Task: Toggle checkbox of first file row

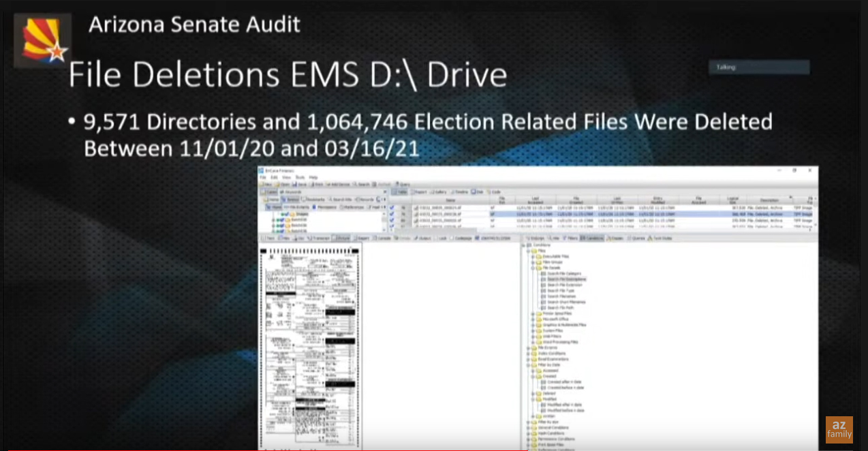Action: click(x=392, y=207)
